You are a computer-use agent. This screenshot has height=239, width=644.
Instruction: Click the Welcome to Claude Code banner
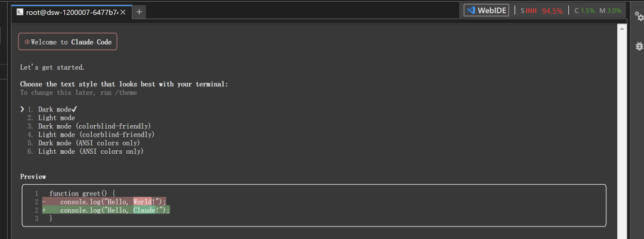click(x=68, y=42)
